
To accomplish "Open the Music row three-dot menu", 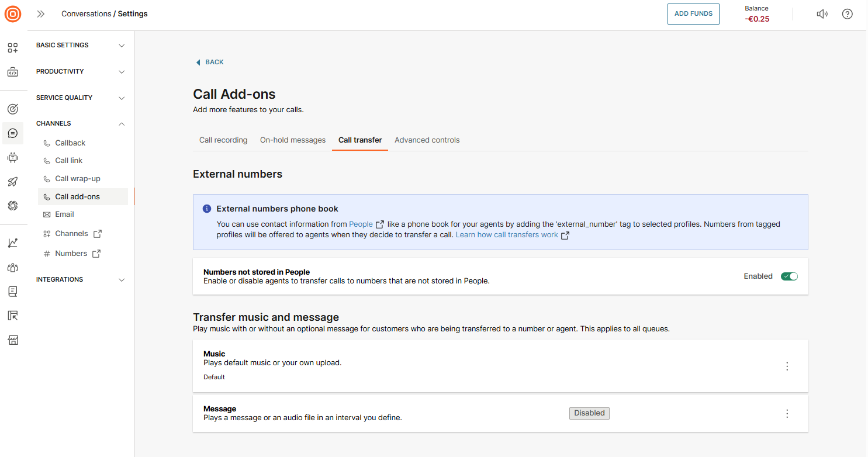I will [x=787, y=366].
